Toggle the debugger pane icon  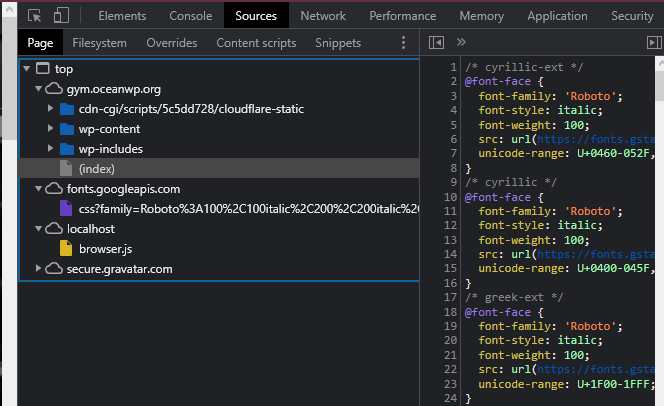pos(654,42)
